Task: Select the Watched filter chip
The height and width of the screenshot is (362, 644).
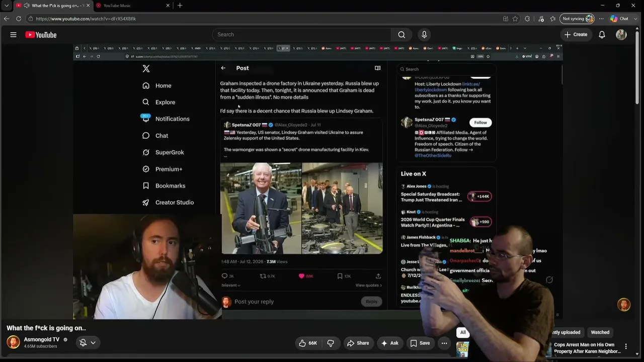Action: point(600,332)
